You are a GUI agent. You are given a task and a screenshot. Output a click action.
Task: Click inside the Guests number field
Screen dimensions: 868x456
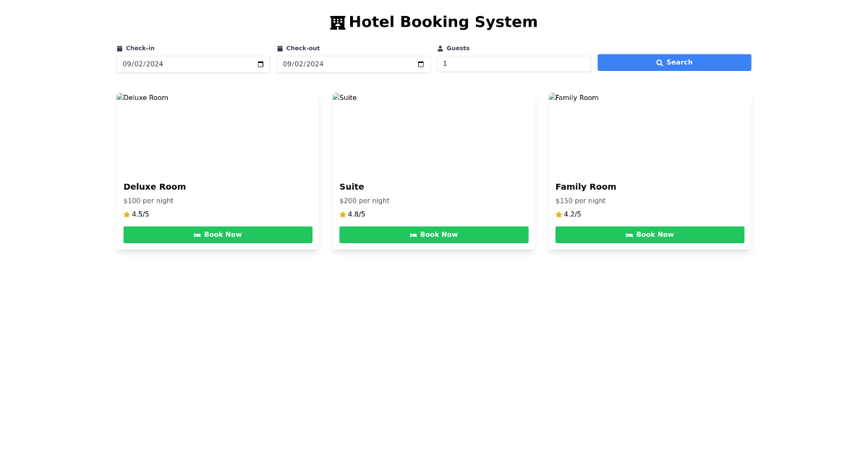(x=514, y=64)
